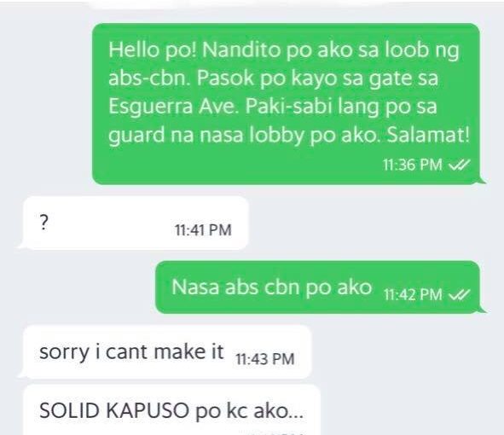The height and width of the screenshot is (435, 504).
Task: Click the 'abs-cbn' text in the first message
Action: tap(149, 78)
